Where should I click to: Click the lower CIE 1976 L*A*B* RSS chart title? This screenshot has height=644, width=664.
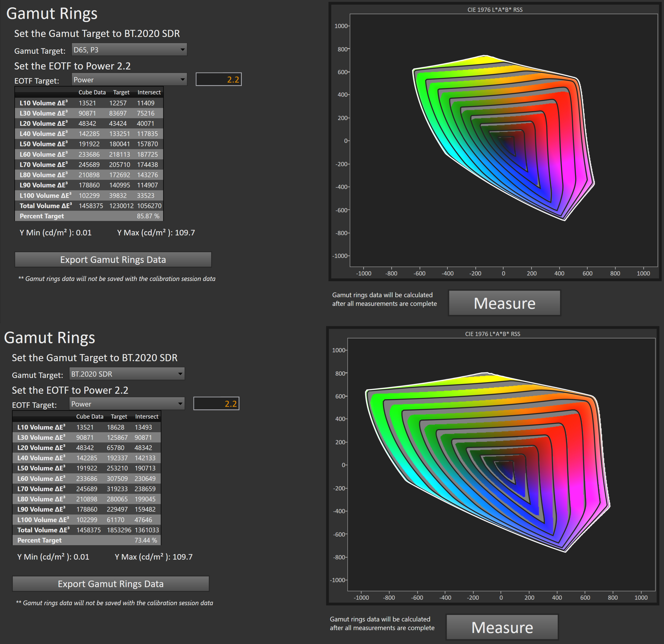coord(493,334)
